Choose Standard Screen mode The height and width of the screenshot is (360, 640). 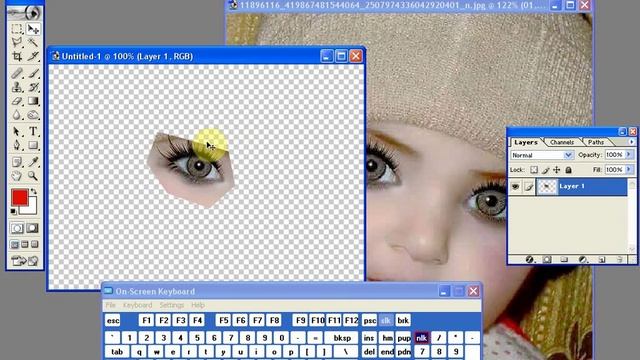[15, 244]
